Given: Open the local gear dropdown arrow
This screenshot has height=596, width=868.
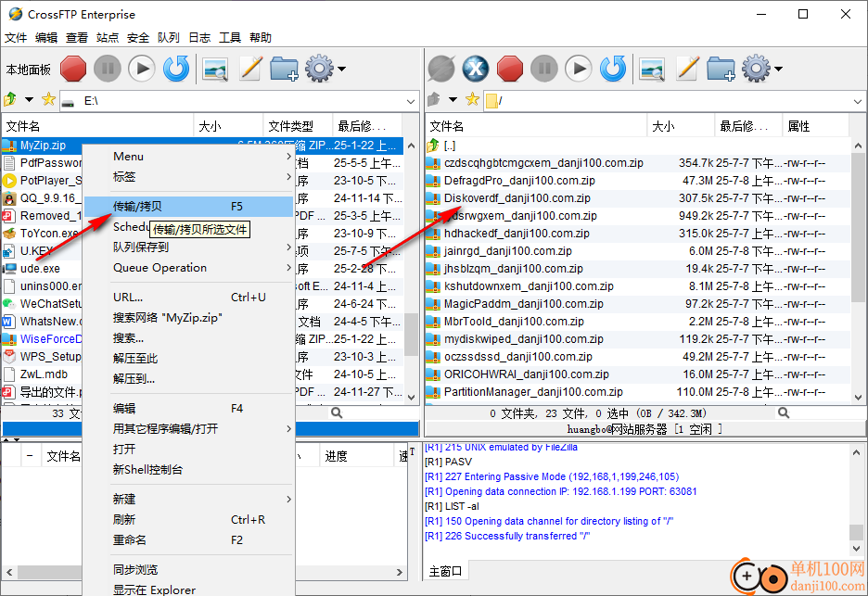Looking at the screenshot, I should click(x=341, y=70).
